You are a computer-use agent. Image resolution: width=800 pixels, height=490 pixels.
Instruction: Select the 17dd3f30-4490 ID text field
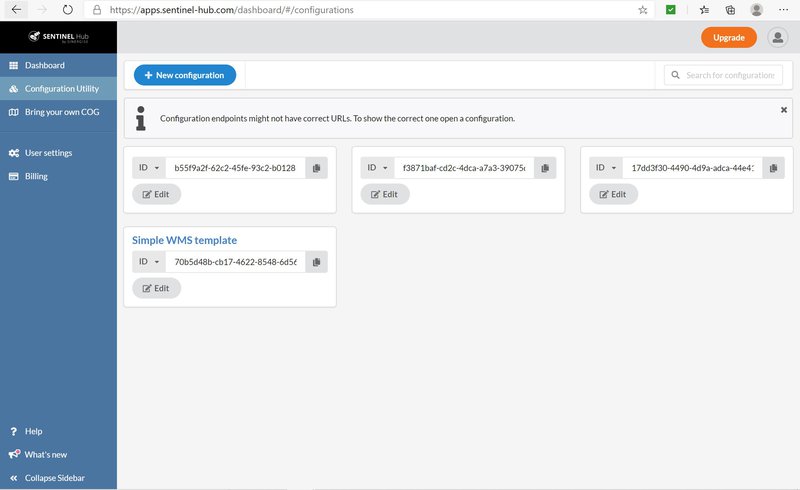[693, 168]
